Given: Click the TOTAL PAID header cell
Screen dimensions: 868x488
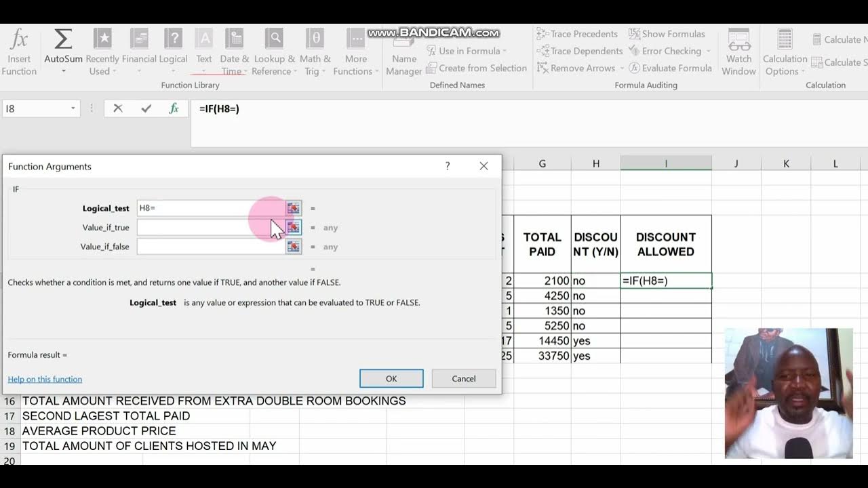Looking at the screenshot, I should point(542,244).
